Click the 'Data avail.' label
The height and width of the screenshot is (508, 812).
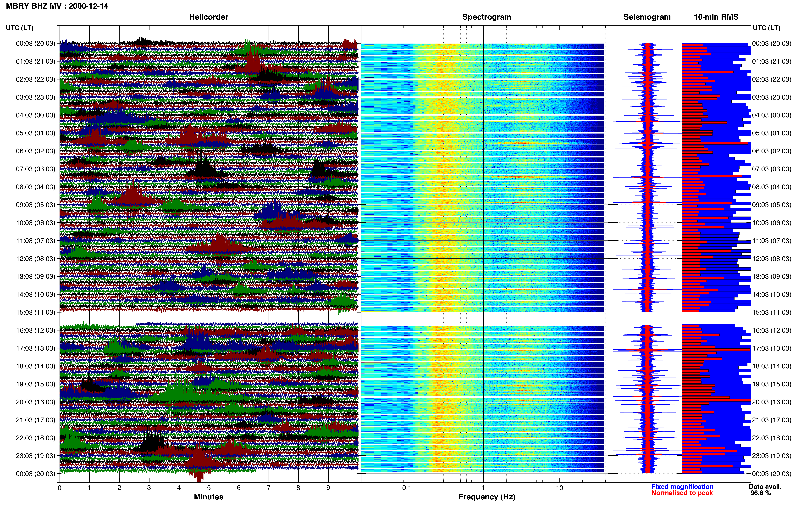(x=765, y=486)
